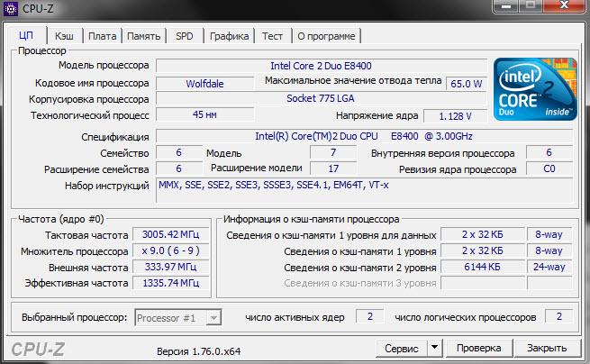Screen dimensions: 590x364
Task: Click the Intel Core 2 Duo logo
Action: [535, 89]
